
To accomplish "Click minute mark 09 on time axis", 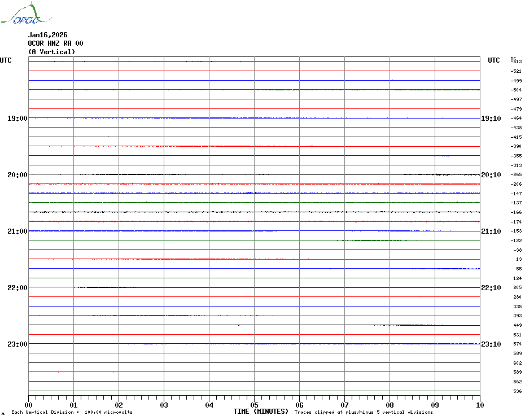I will 435,405.
